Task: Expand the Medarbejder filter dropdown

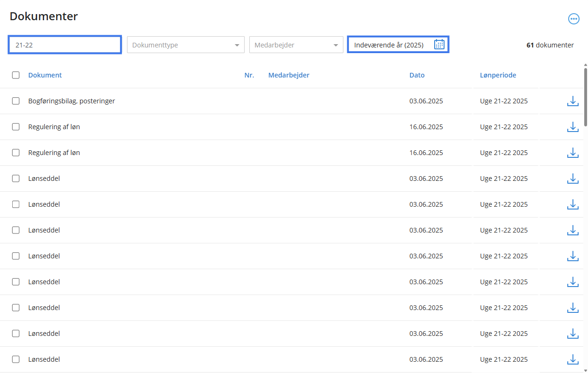Action: tap(296, 45)
